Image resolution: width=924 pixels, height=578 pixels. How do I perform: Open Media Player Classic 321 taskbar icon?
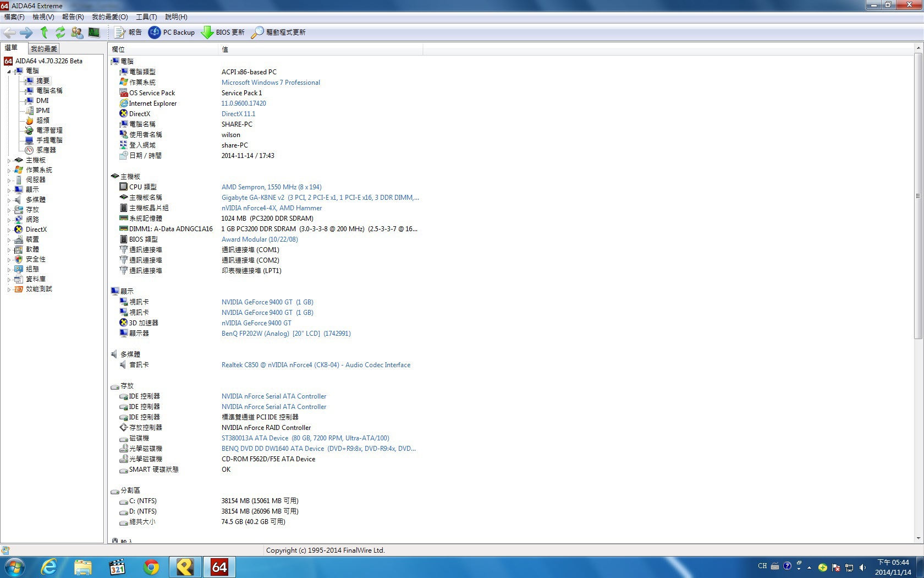117,567
